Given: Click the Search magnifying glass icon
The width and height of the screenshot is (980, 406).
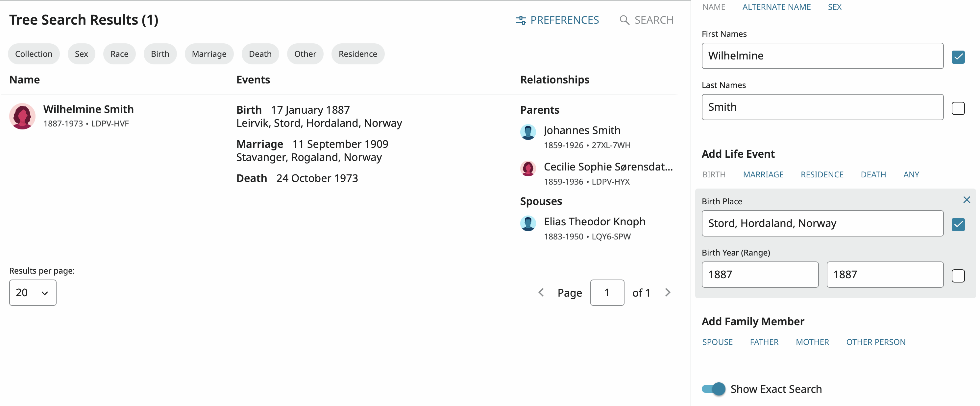Looking at the screenshot, I should click(624, 20).
